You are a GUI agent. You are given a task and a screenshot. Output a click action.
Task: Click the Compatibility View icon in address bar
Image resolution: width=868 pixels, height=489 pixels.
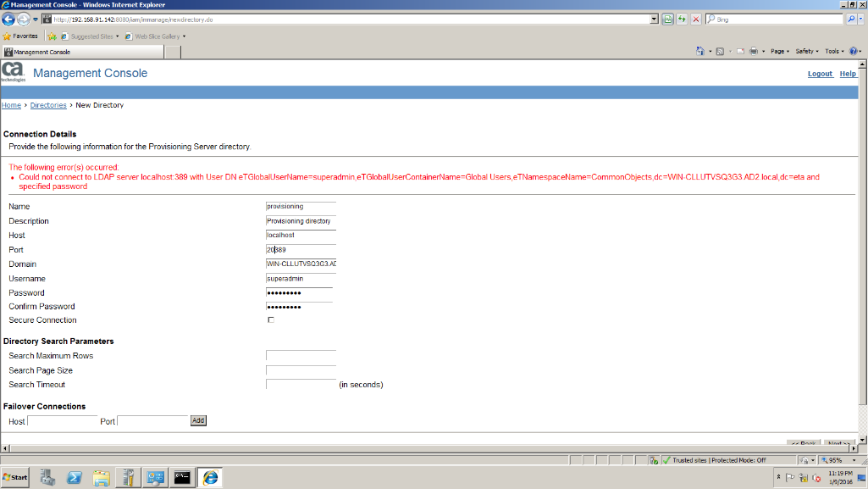point(667,19)
